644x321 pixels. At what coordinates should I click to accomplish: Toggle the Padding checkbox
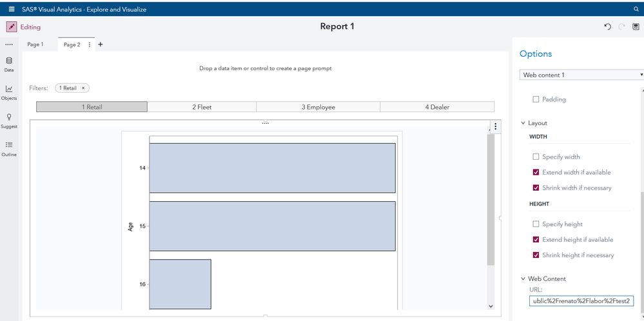tap(536, 99)
